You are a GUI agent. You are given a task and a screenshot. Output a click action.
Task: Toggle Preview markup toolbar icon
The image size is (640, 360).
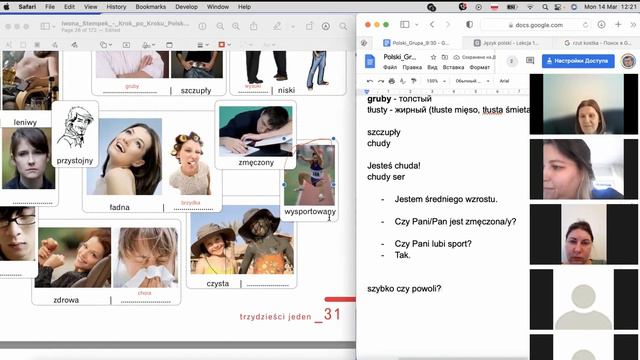point(326,26)
